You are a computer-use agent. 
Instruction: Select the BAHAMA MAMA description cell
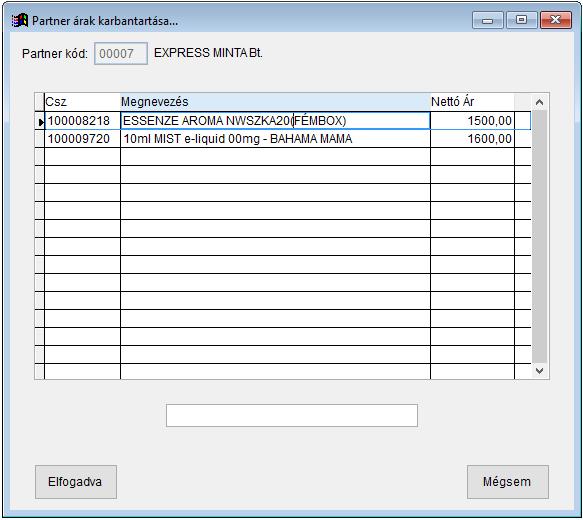click(x=275, y=139)
